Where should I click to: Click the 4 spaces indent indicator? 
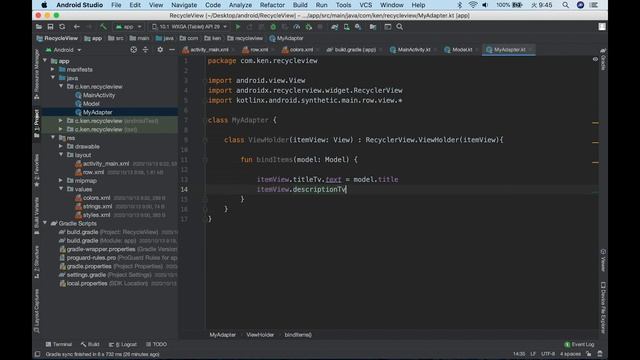point(570,354)
